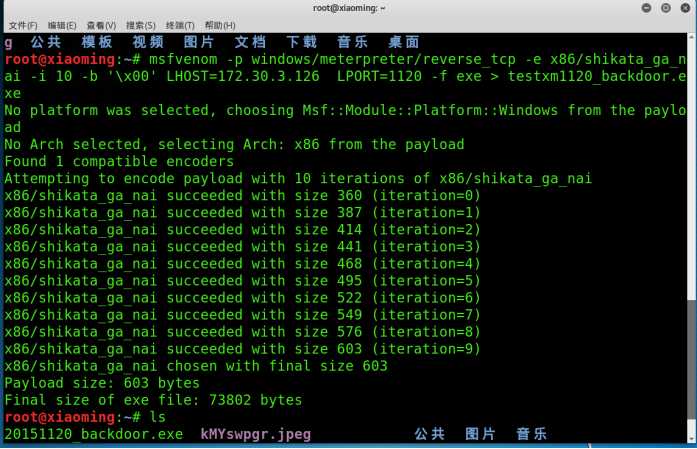This screenshot has width=697, height=449.
Task: Click 下载 in the directory listing
Action: coord(301,42)
